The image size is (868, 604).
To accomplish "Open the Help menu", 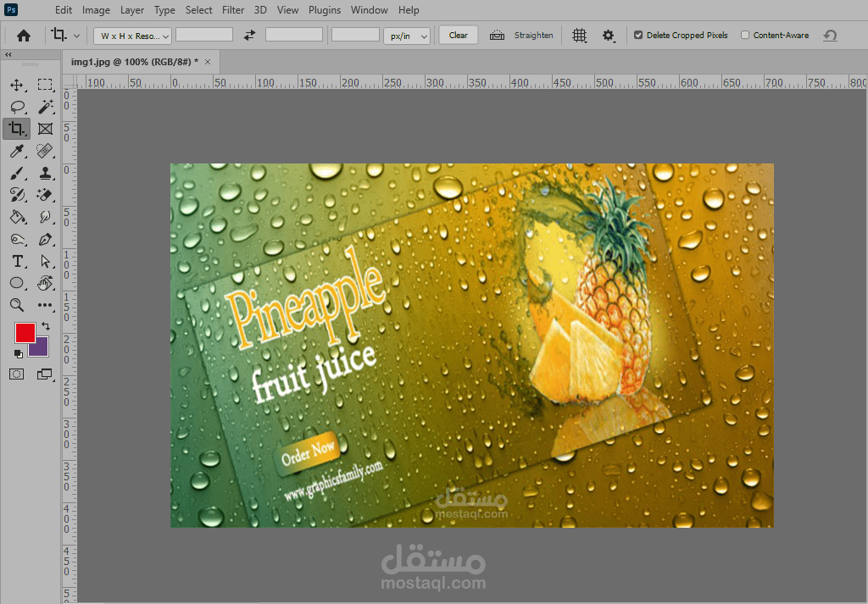I will pyautogui.click(x=409, y=10).
